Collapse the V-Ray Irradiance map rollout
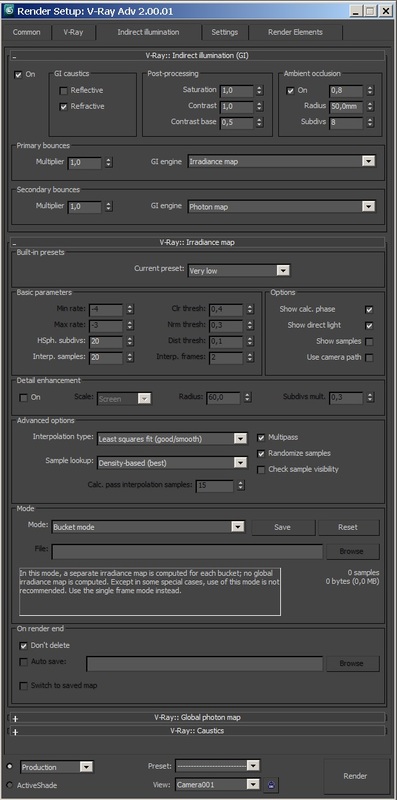This screenshot has width=397, height=800. point(197,242)
